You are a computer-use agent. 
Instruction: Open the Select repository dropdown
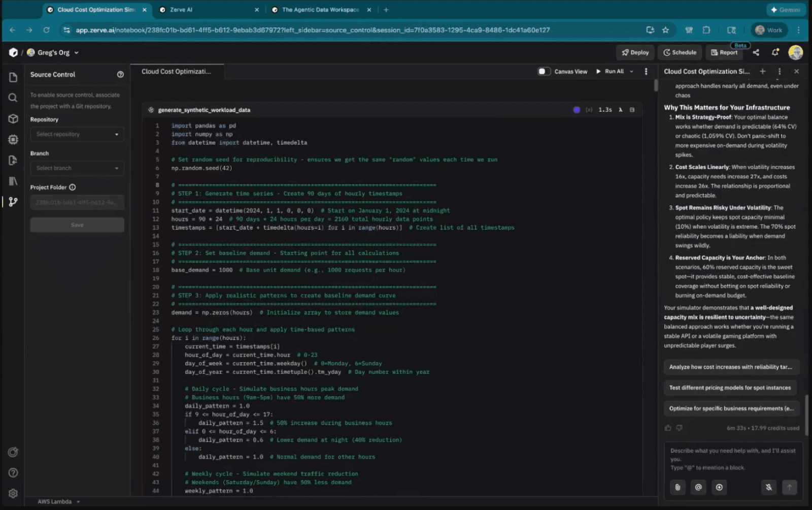[x=77, y=134]
